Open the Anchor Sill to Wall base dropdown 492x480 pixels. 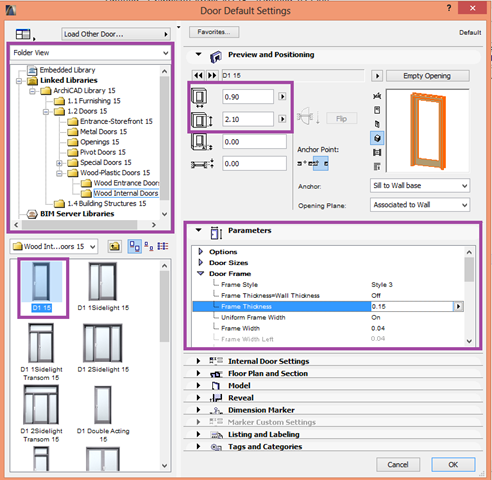(x=420, y=186)
